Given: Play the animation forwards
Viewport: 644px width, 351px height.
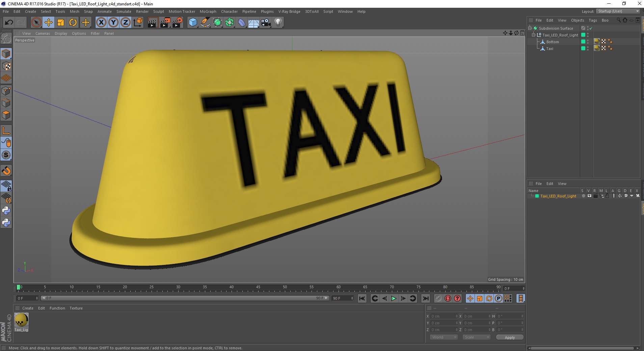Looking at the screenshot, I should (x=394, y=298).
